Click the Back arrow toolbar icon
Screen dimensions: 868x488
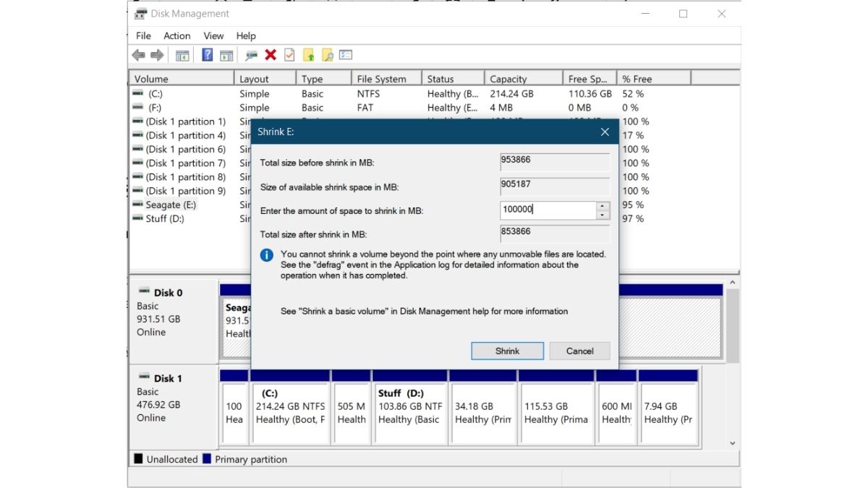(x=138, y=55)
